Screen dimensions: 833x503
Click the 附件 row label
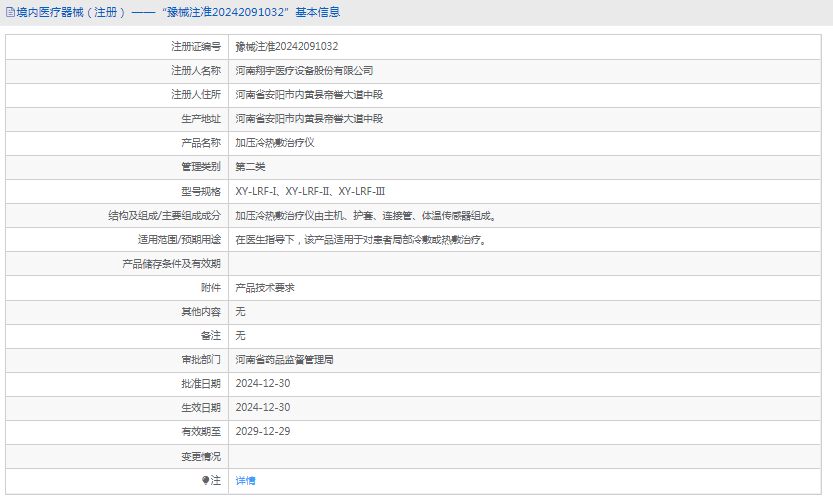211,288
